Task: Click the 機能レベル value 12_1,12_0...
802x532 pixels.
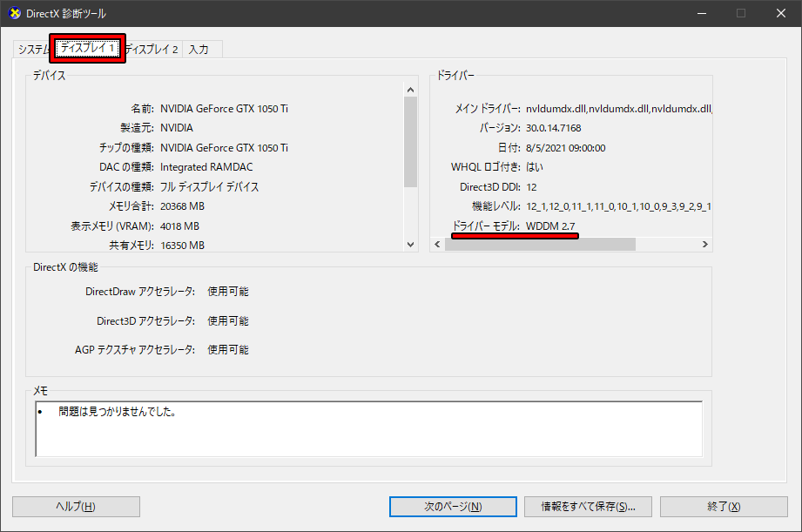Action: click(618, 206)
